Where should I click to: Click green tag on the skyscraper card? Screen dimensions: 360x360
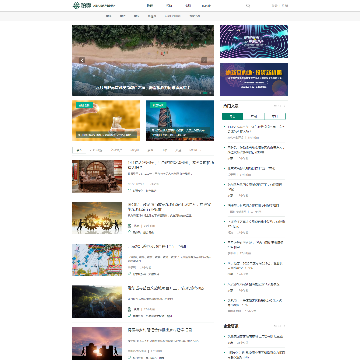pyautogui.click(x=158, y=105)
